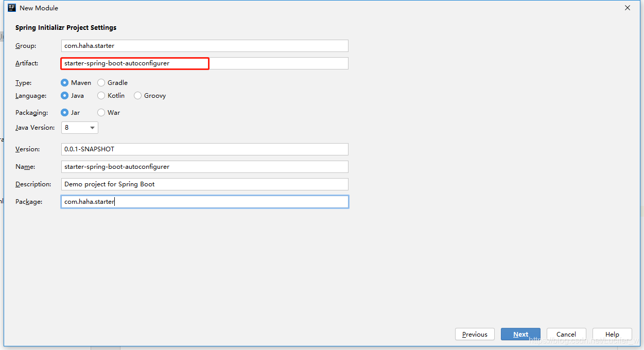Click the Package input field
The height and width of the screenshot is (350, 644).
click(x=205, y=202)
